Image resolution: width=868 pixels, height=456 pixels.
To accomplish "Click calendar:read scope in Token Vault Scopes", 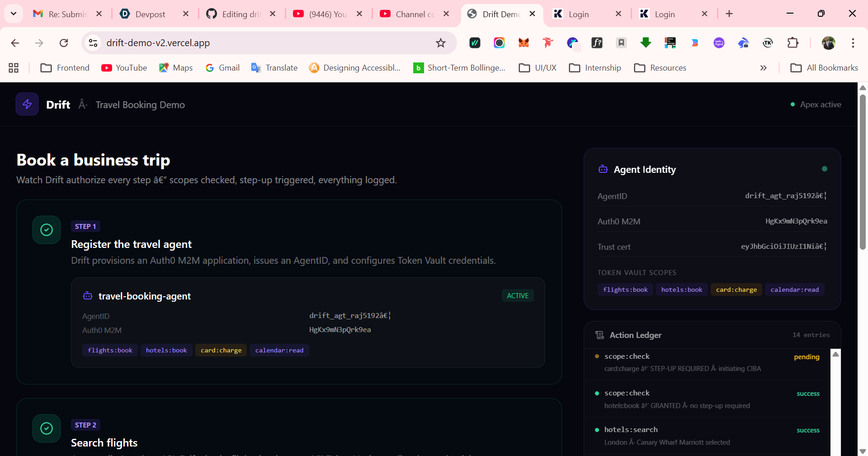I will click(795, 290).
